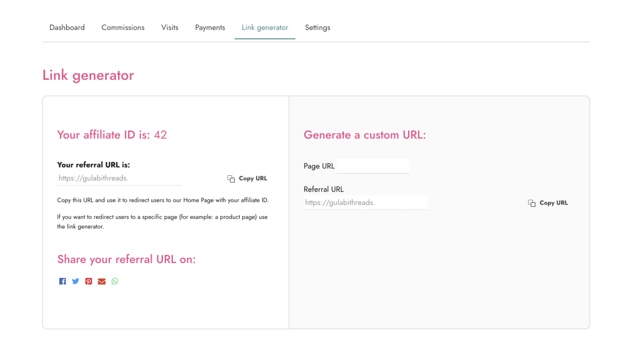Click copy icon beside your referral URL
The width and height of the screenshot is (639, 364).
(231, 178)
